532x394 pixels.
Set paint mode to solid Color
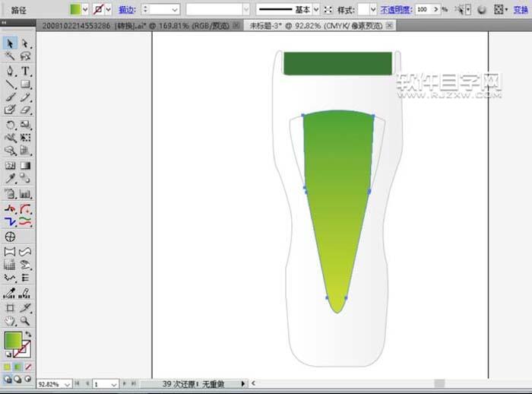point(7,367)
